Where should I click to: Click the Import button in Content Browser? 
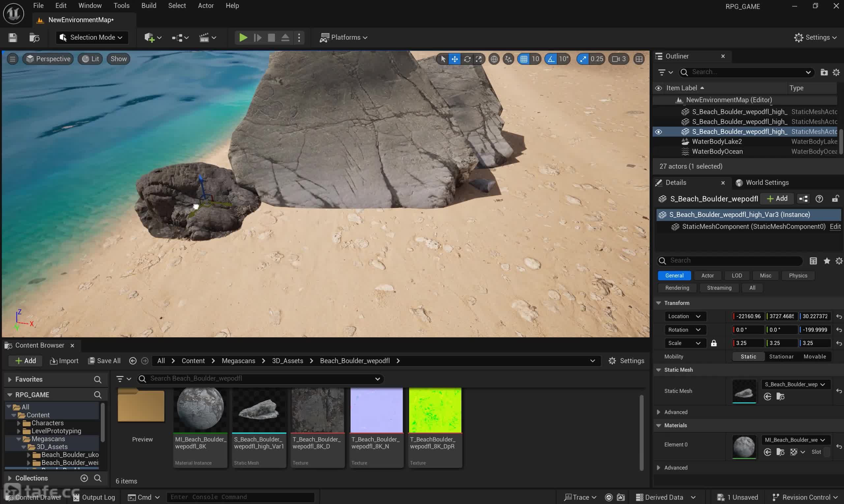coord(64,361)
